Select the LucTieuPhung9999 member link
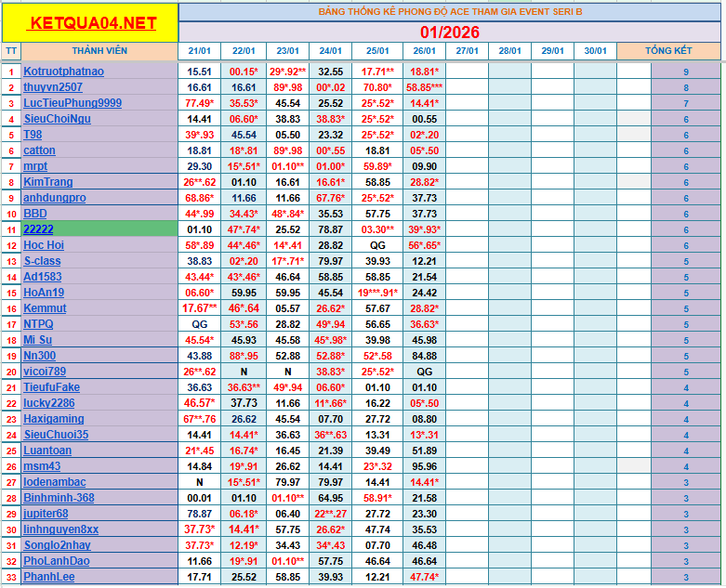The height and width of the screenshot is (588, 726). [72, 103]
